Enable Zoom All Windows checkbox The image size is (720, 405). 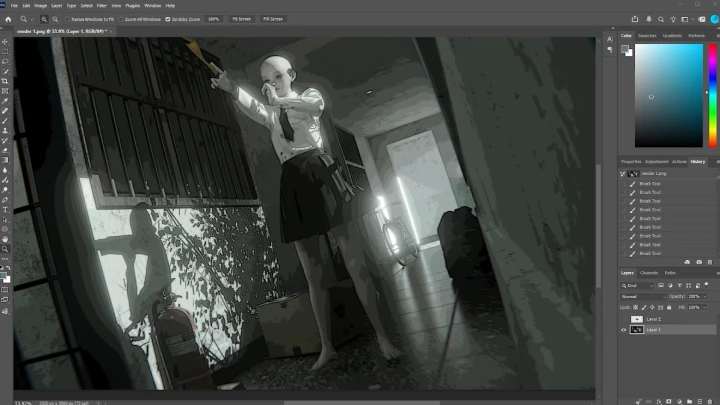pyautogui.click(x=121, y=19)
